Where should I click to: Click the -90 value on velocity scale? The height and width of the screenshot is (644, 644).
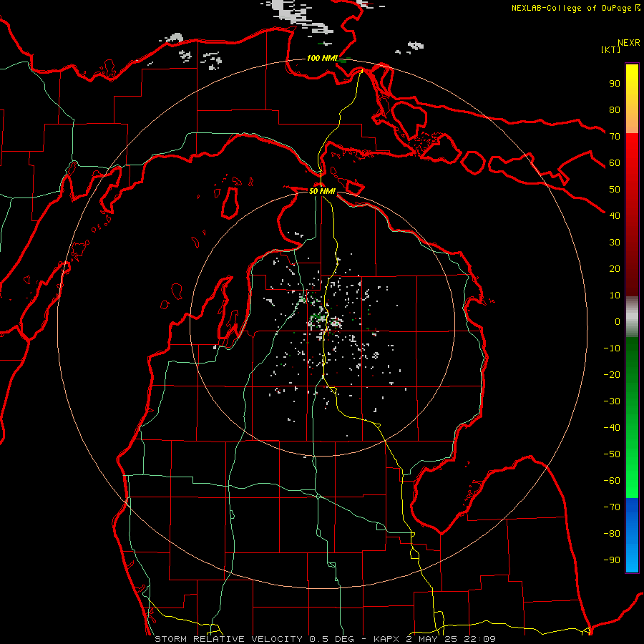pyautogui.click(x=612, y=560)
